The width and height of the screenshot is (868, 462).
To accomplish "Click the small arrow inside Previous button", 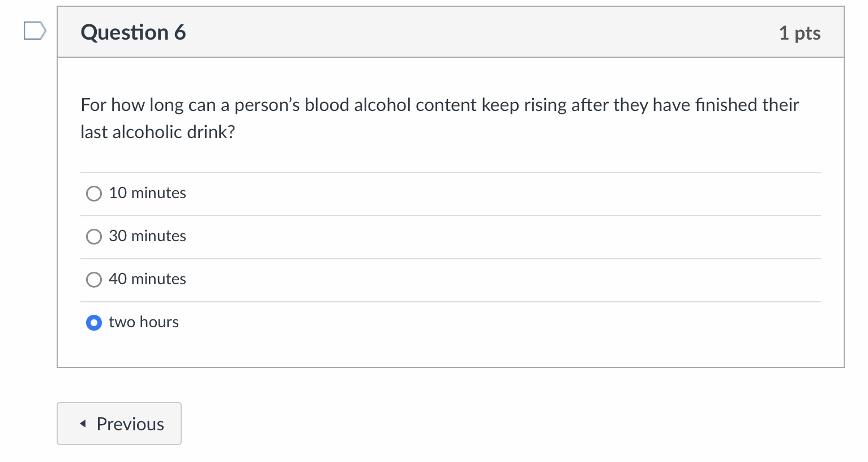I will coord(83,423).
